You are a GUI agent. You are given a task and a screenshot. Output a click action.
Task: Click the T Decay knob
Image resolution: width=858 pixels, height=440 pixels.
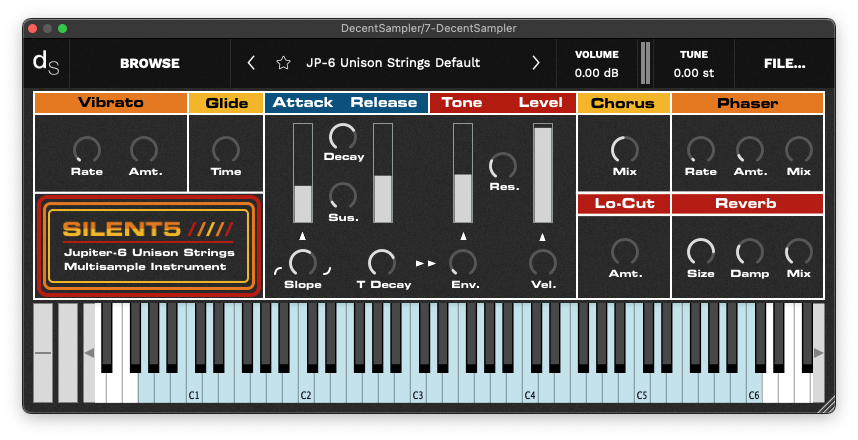(x=382, y=263)
